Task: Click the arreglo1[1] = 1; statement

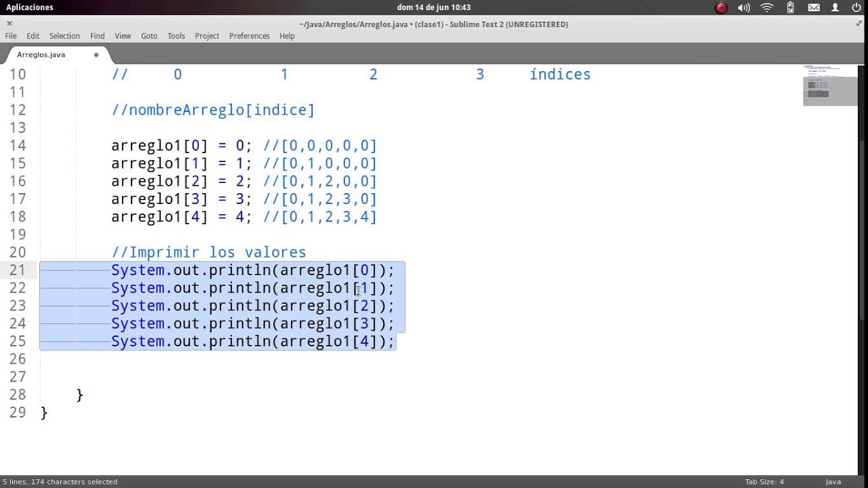Action: (182, 163)
